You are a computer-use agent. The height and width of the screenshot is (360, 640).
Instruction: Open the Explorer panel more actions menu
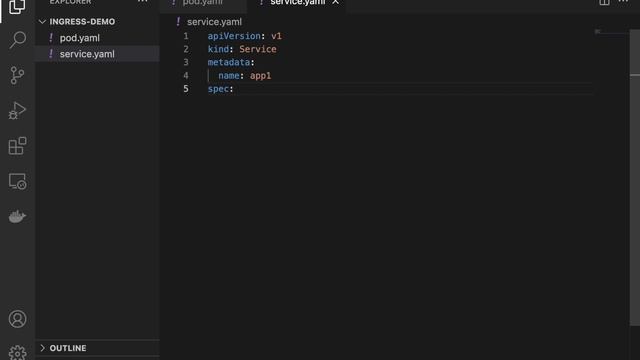(x=142, y=2)
